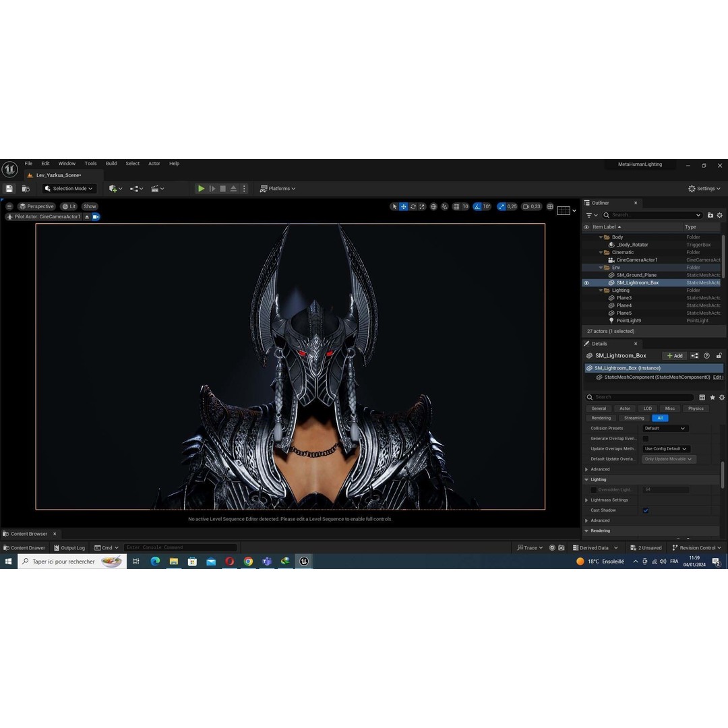Toggle visibility eye of SM_Lightroom_Box
The image size is (728, 728).
click(586, 282)
